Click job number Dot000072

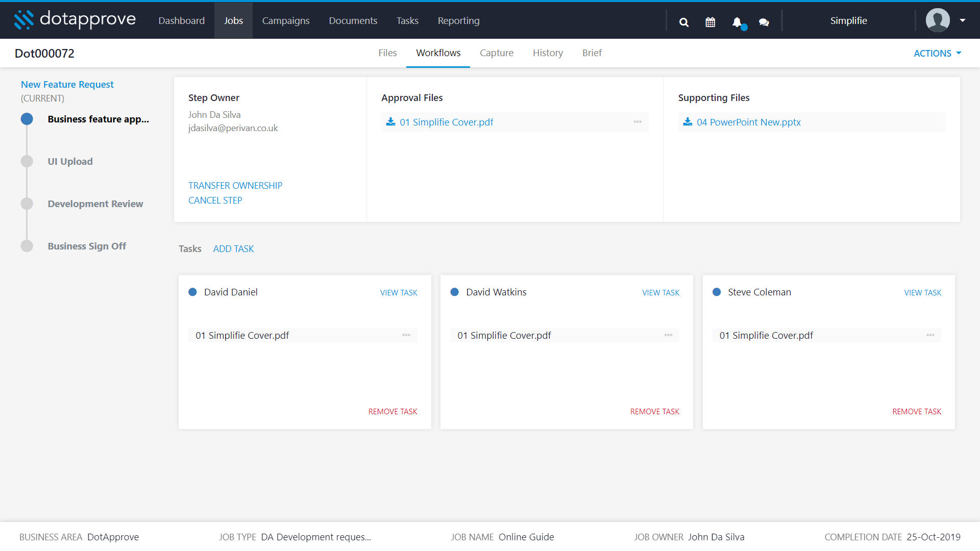pyautogui.click(x=44, y=54)
